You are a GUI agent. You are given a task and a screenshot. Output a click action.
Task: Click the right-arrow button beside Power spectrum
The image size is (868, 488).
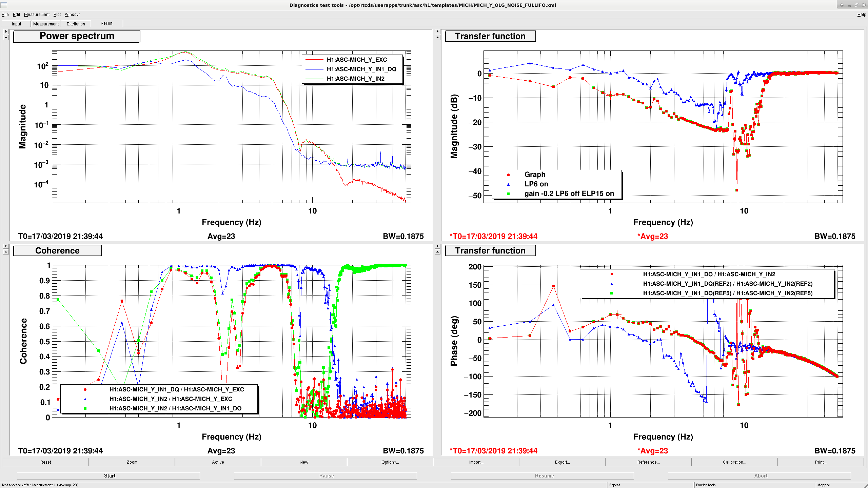pos(6,31)
